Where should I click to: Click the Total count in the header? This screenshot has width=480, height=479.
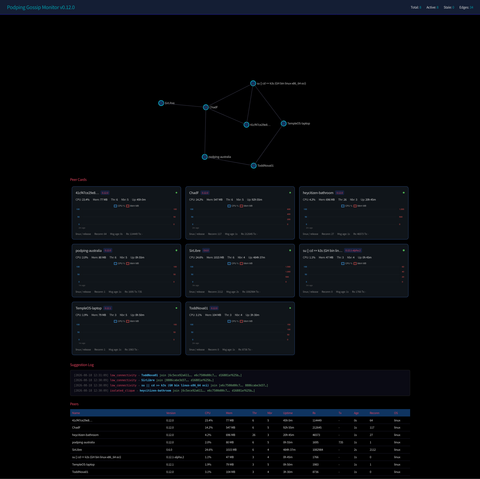pyautogui.click(x=416, y=7)
